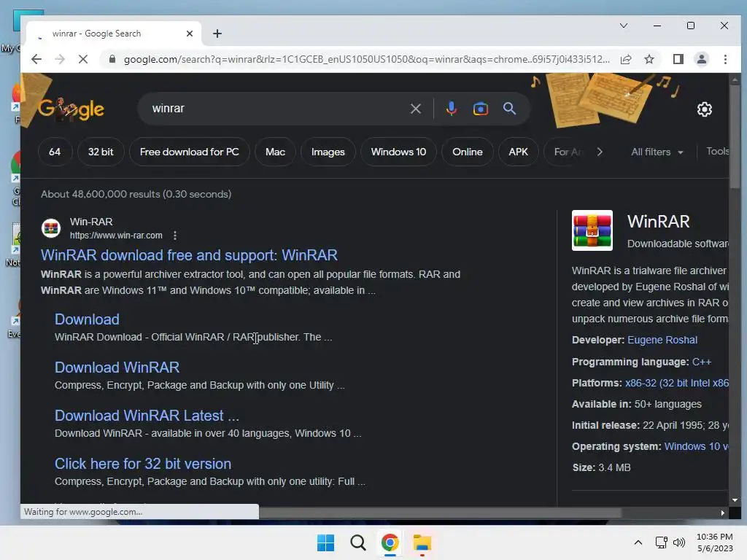747x560 pixels.
Task: Open the tab search chevron
Action: [x=623, y=26]
